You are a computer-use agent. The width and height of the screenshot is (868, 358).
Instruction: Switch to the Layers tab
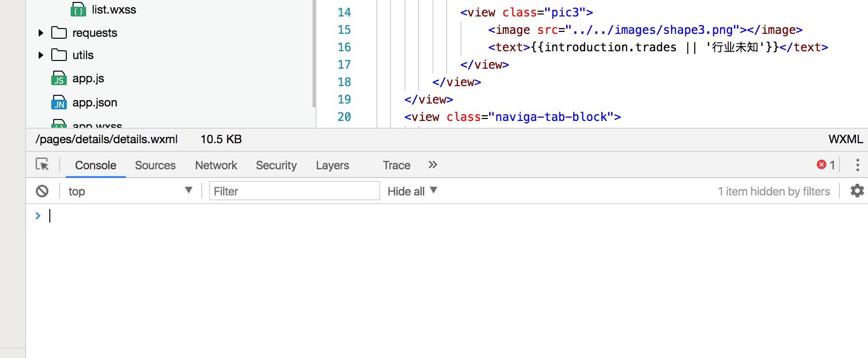pyautogui.click(x=332, y=165)
